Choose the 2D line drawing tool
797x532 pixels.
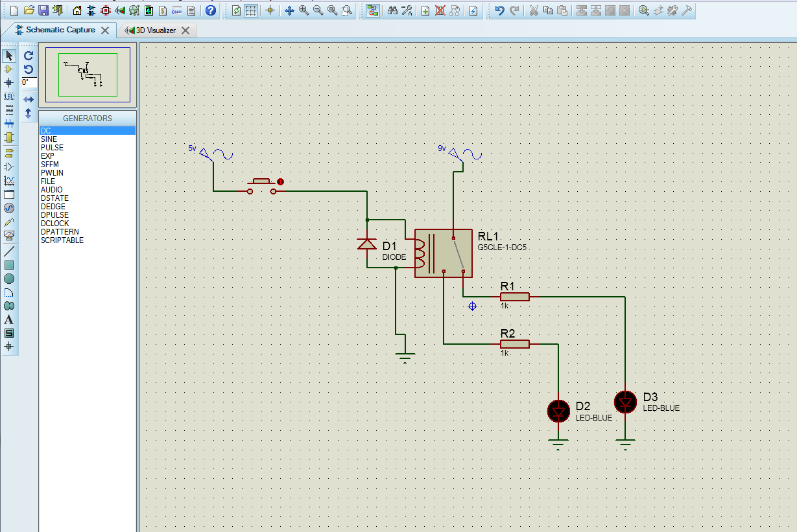[x=9, y=251]
